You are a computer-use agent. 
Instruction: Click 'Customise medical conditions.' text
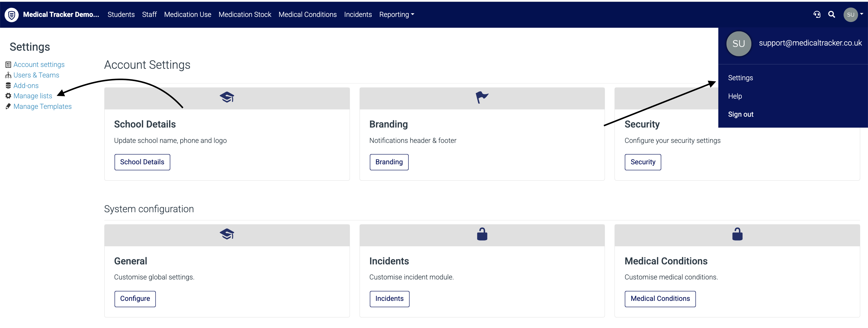(671, 277)
